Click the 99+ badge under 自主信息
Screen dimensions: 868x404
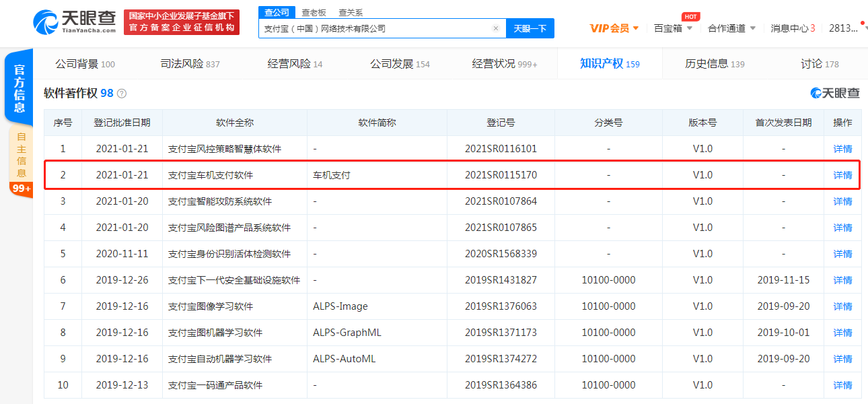[x=21, y=189]
